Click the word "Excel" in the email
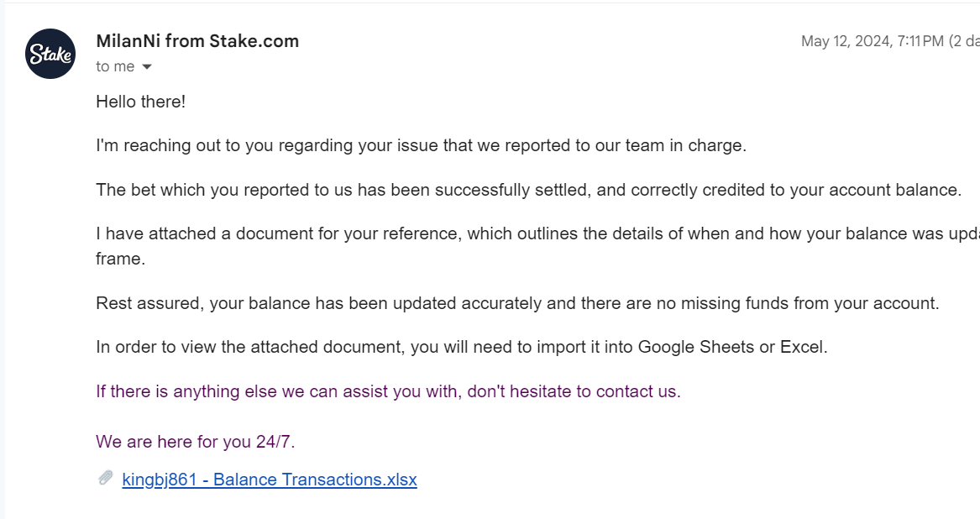The width and height of the screenshot is (980, 519). pos(803,347)
